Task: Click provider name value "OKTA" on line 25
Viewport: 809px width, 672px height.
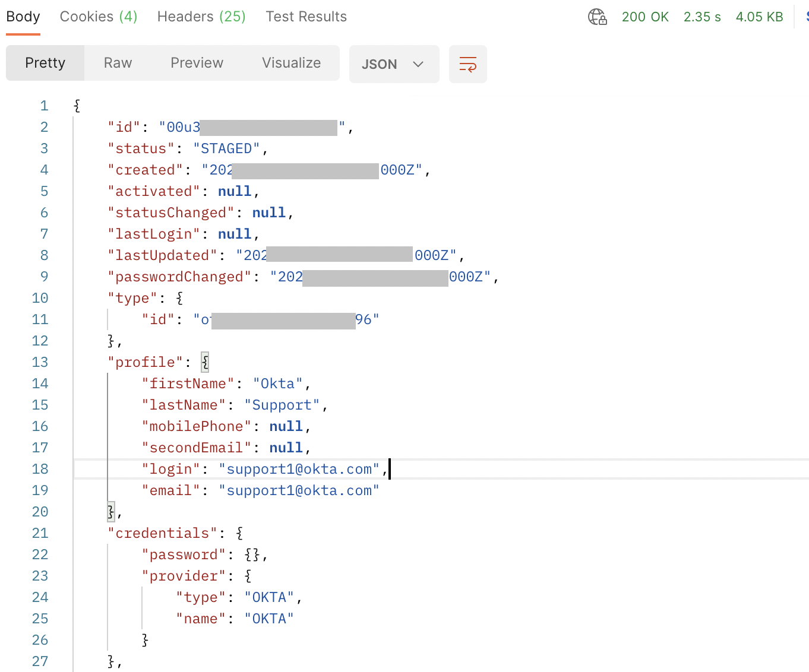Action: (270, 619)
